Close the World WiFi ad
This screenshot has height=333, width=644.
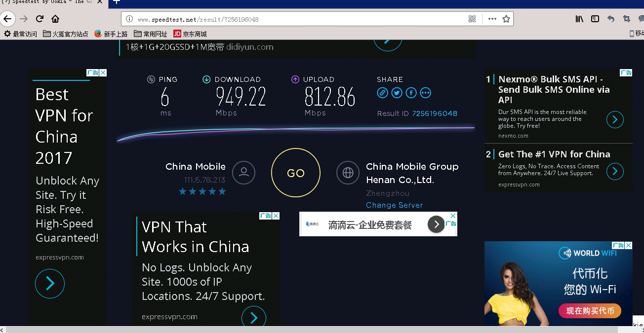629,245
